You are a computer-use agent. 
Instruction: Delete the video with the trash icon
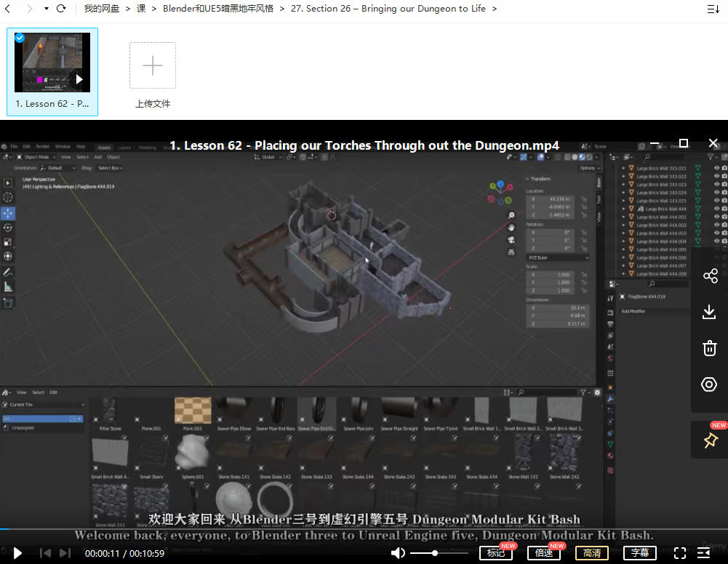(710, 348)
